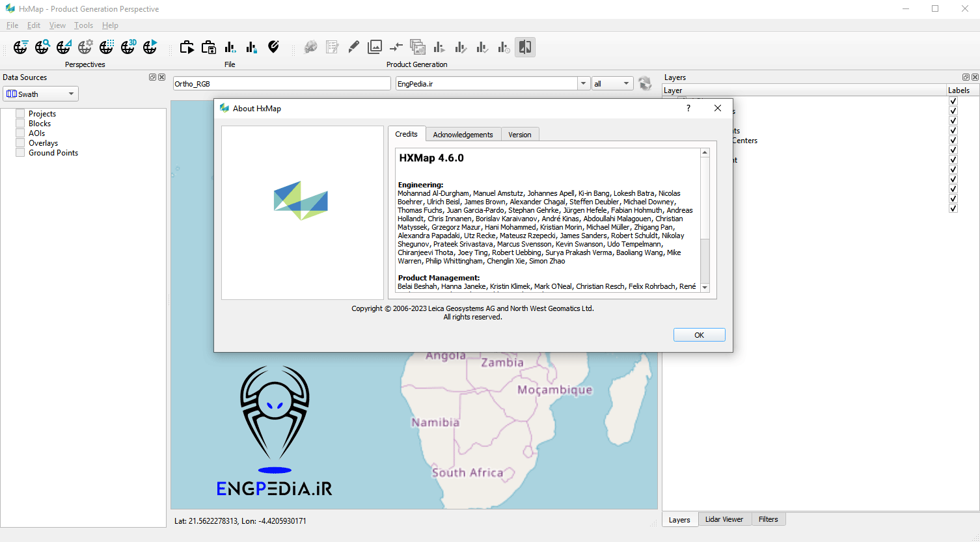The height and width of the screenshot is (542, 980).
Task: Open the View menu
Action: coord(57,25)
